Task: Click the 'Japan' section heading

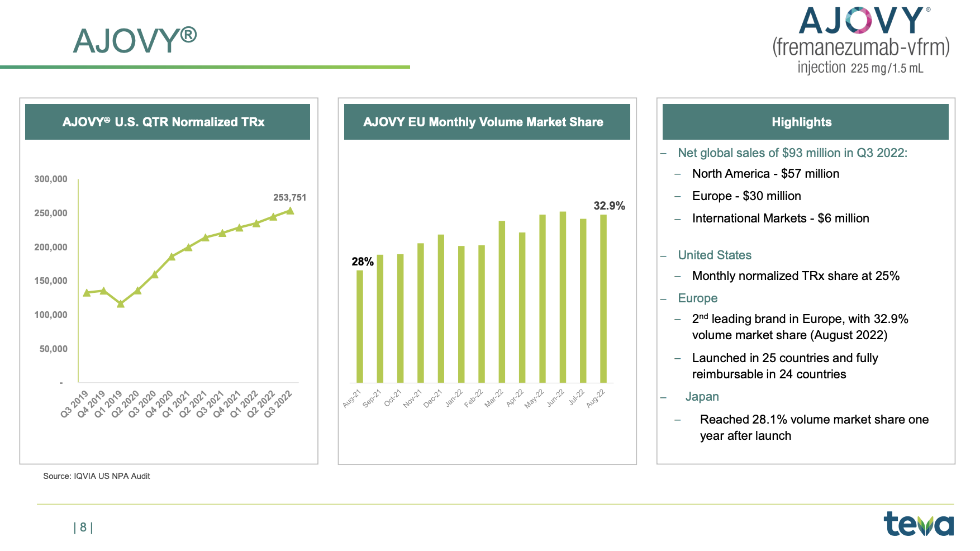Action: tap(702, 397)
